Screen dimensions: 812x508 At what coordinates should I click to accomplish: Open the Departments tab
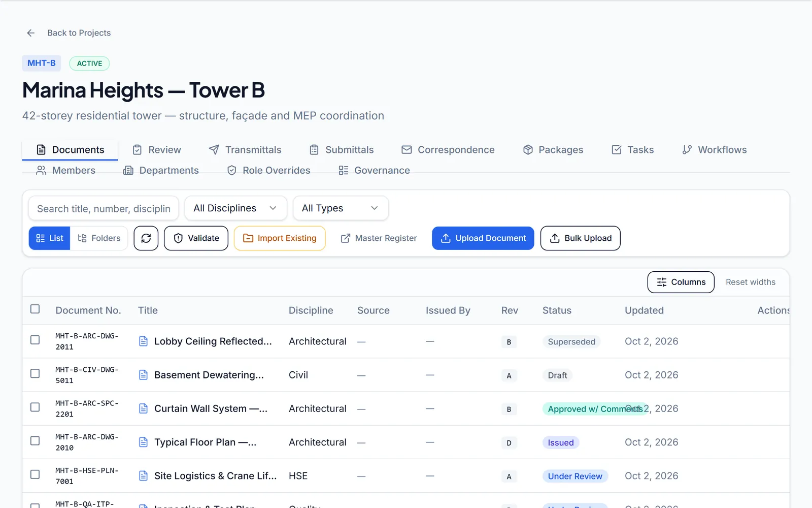[x=161, y=170]
